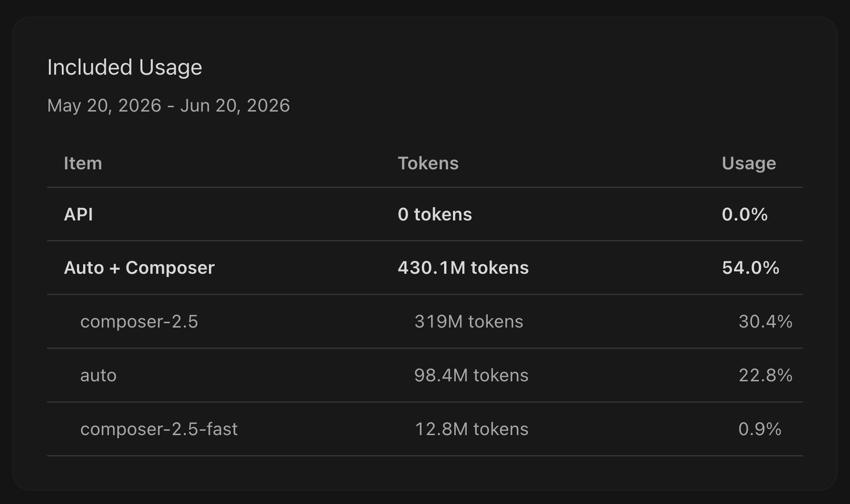
Task: Click the 22.8% usage value
Action: tap(765, 375)
